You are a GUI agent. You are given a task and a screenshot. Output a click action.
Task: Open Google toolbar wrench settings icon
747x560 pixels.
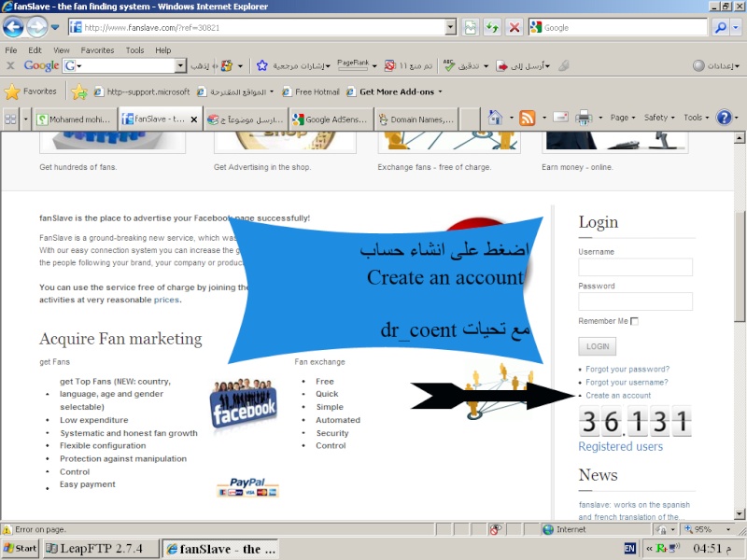pos(564,65)
